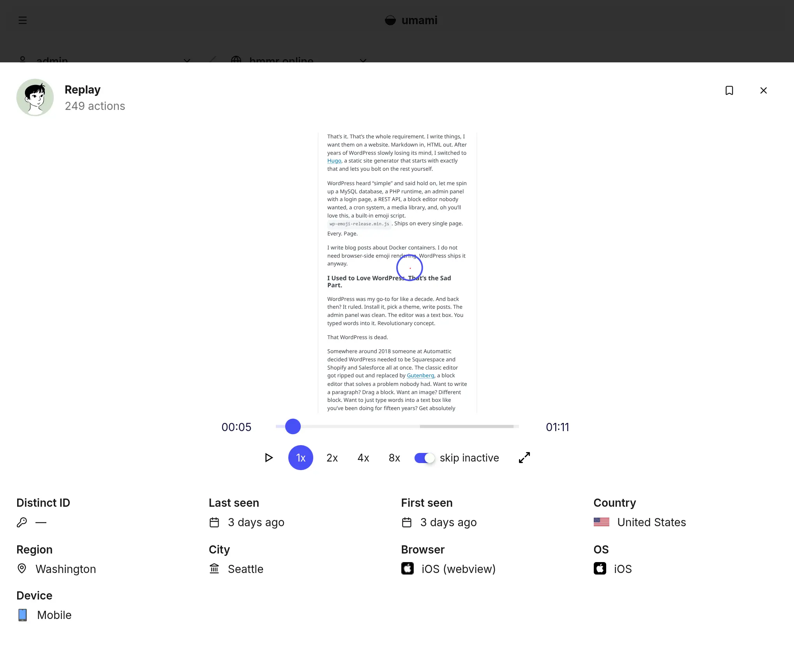Click the bookmark icon to save the replay
This screenshot has width=794, height=672.
click(729, 90)
